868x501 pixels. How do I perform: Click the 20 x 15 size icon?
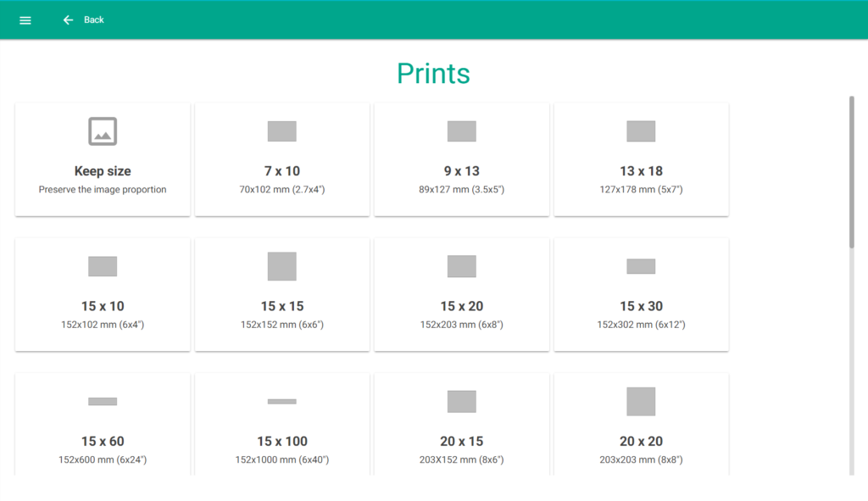click(462, 401)
